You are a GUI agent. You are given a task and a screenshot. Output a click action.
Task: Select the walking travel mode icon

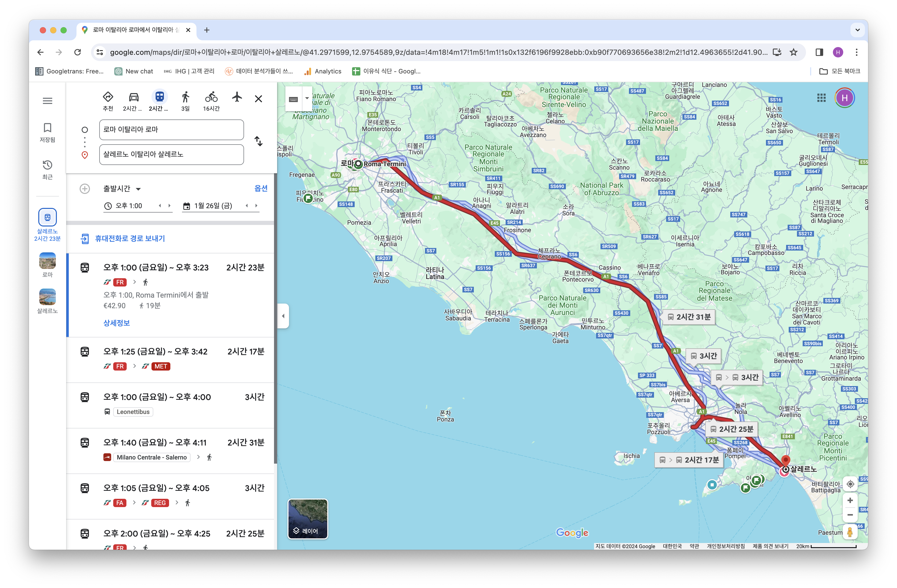185,97
